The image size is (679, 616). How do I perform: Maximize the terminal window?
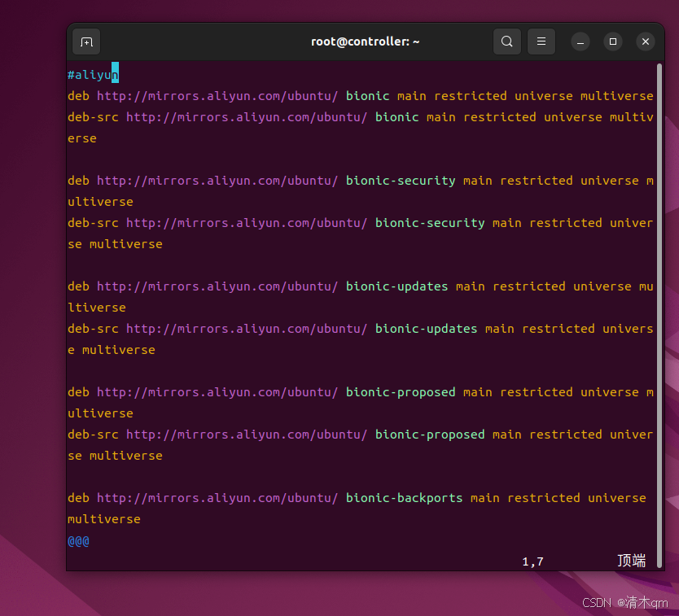[x=613, y=42]
